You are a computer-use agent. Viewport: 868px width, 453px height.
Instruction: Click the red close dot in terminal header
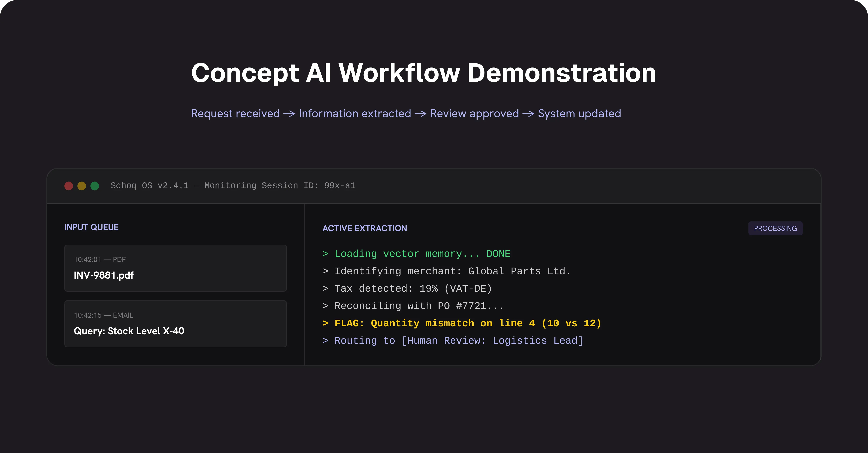pos(69,186)
